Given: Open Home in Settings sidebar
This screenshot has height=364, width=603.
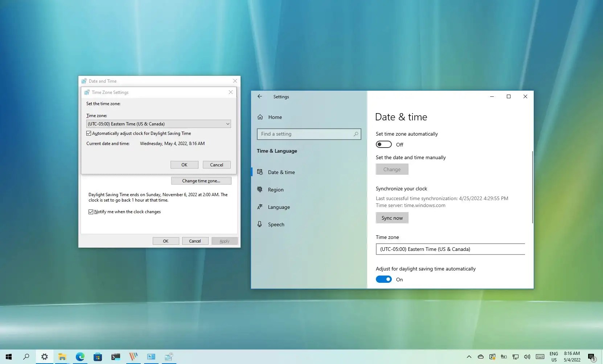Looking at the screenshot, I should click(x=275, y=117).
